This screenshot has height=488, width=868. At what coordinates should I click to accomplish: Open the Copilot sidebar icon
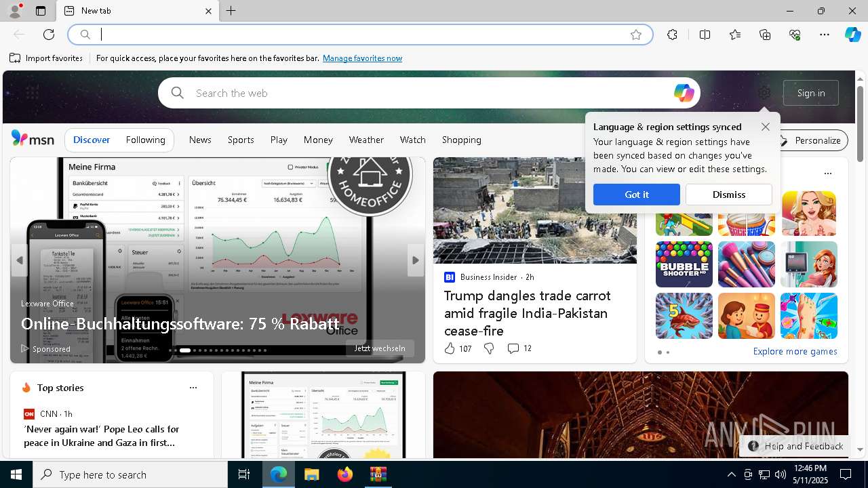pos(852,35)
